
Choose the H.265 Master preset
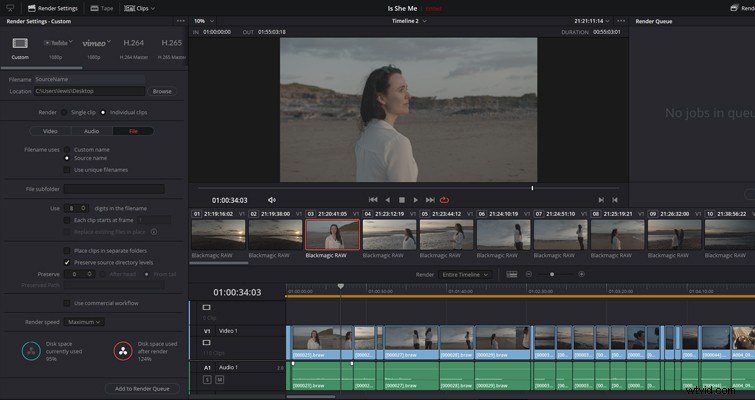(x=172, y=48)
